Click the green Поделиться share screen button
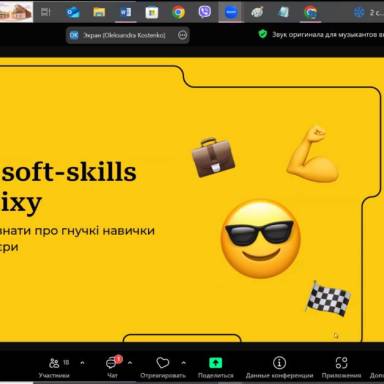This screenshot has width=384, height=384. 215,363
